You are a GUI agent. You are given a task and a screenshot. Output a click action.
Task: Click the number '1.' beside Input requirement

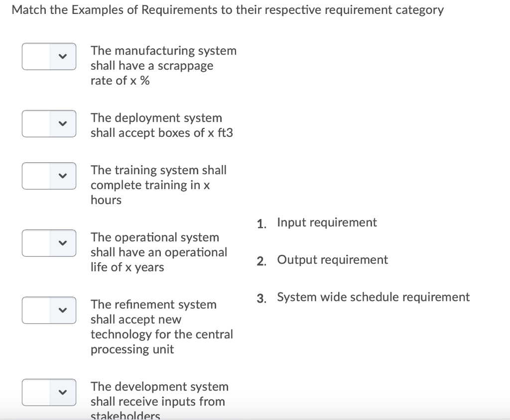(261, 223)
